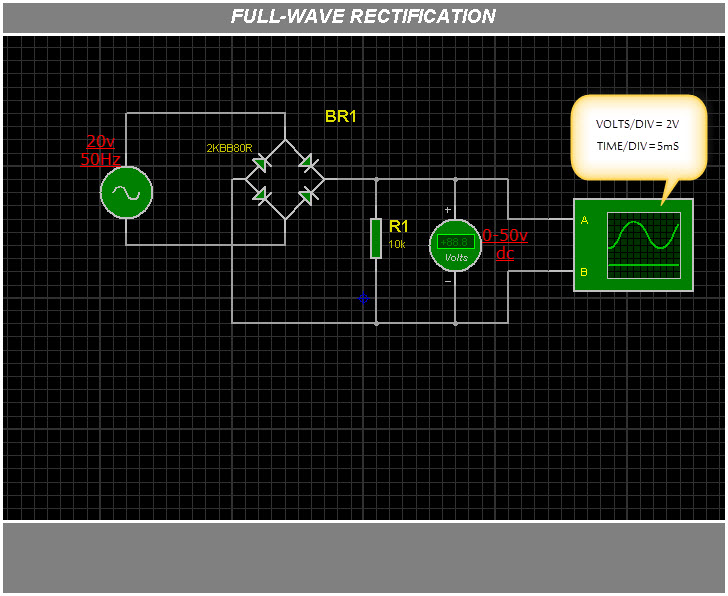728x596 pixels.
Task: Click the red dc label under voltmeter
Action: (x=505, y=254)
